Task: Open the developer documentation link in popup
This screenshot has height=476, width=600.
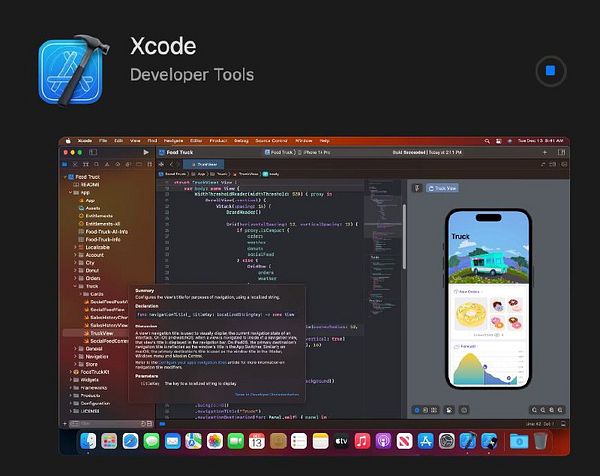Action: point(267,394)
